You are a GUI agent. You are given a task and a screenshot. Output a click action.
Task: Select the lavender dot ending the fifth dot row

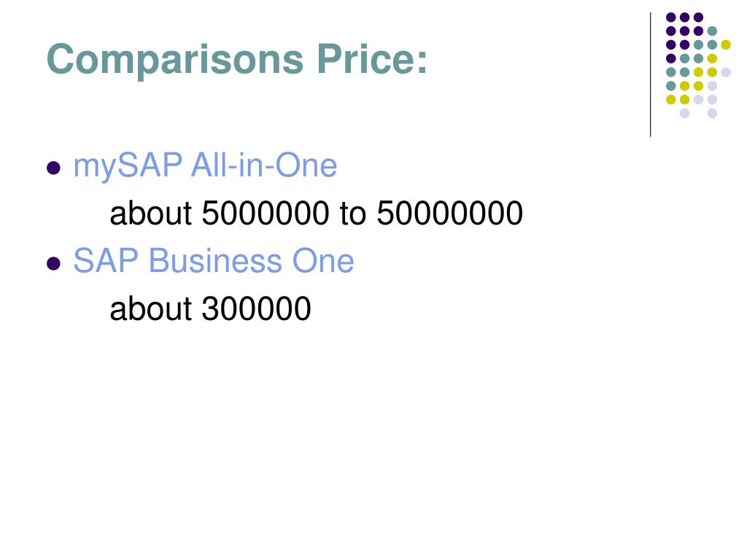tap(726, 72)
